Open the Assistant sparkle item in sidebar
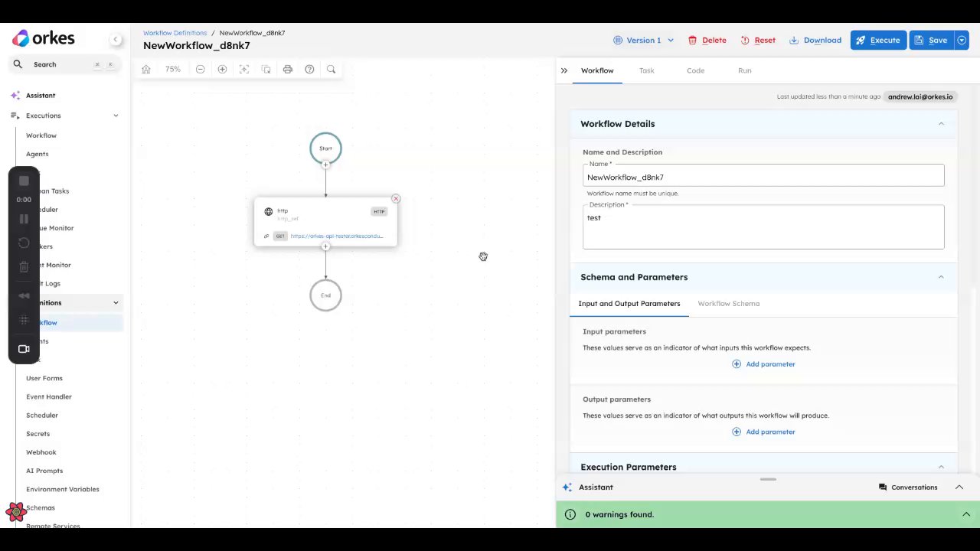980x551 pixels. (x=41, y=96)
